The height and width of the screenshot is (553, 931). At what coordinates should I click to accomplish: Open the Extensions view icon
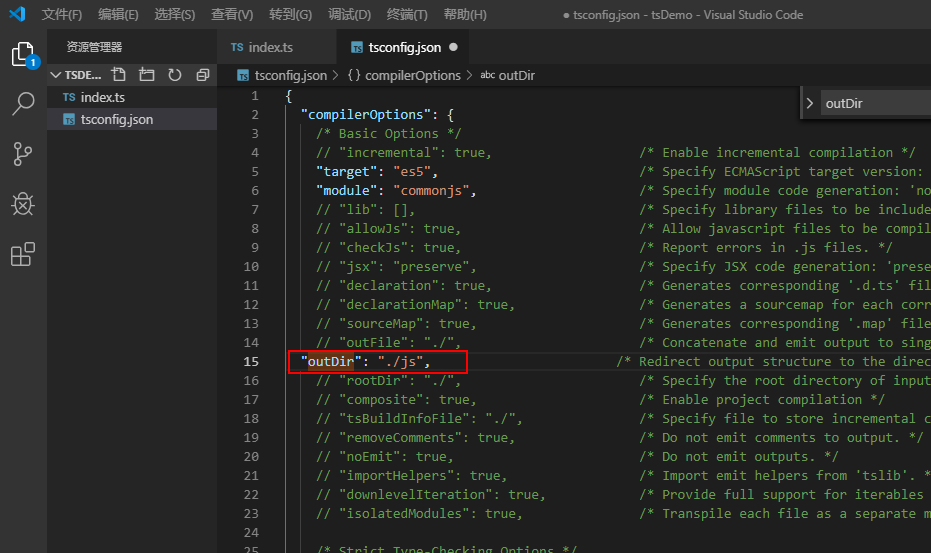[x=23, y=254]
